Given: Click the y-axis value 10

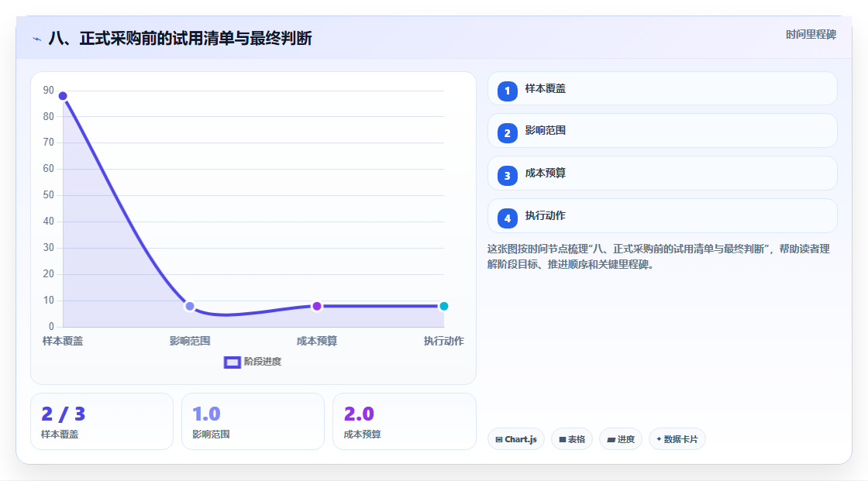Looking at the screenshot, I should 49,300.
